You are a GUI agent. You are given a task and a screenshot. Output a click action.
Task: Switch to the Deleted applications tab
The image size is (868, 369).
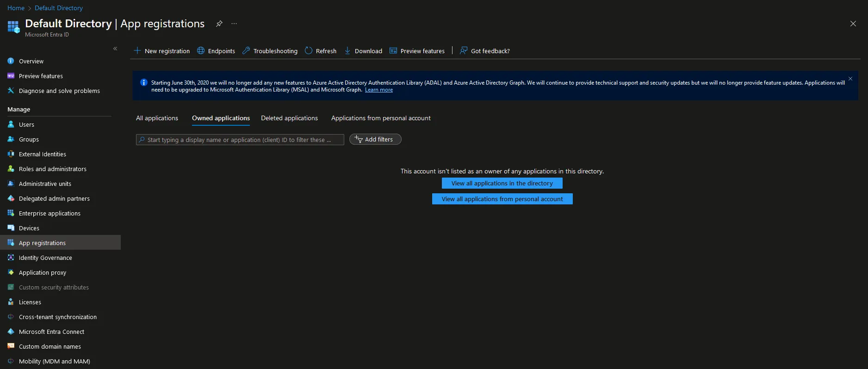point(290,118)
